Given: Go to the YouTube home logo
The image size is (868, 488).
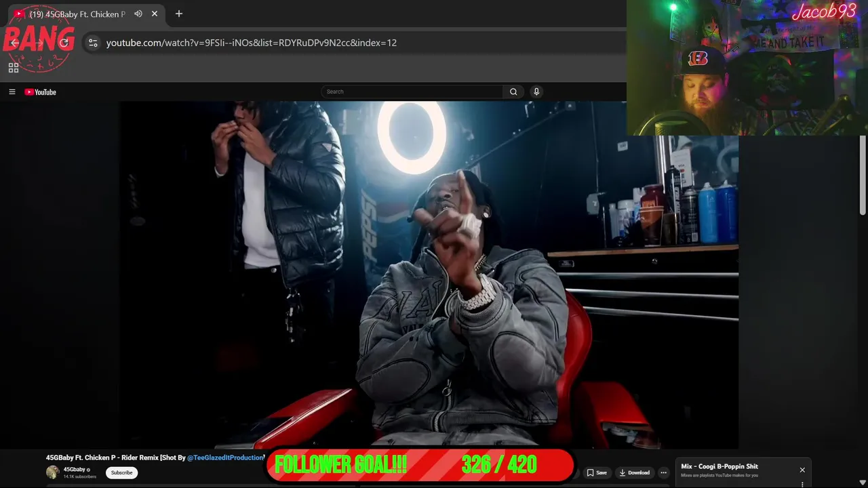Looking at the screenshot, I should point(41,92).
